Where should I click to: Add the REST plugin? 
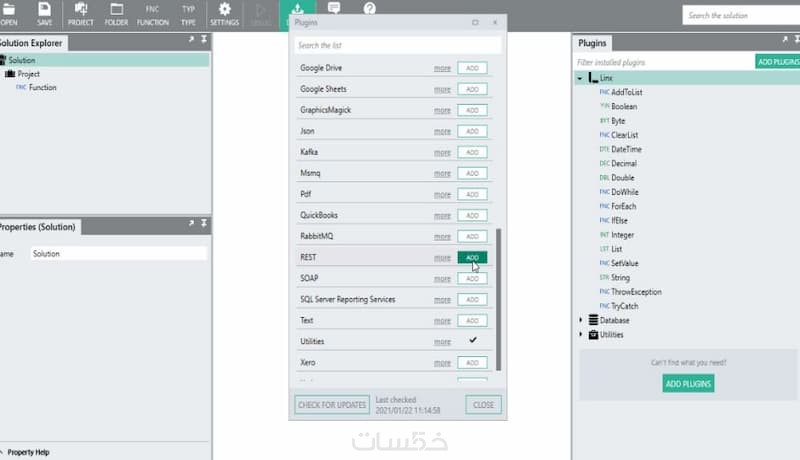(x=472, y=258)
